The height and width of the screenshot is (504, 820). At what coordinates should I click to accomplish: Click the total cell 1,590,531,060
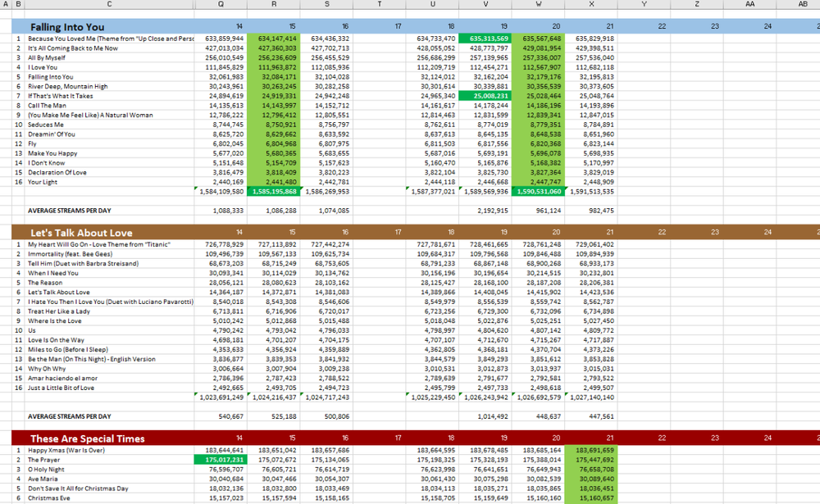pos(538,192)
